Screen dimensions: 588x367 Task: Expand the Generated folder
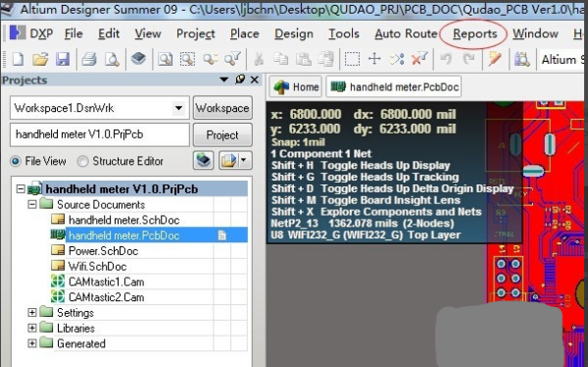point(32,343)
